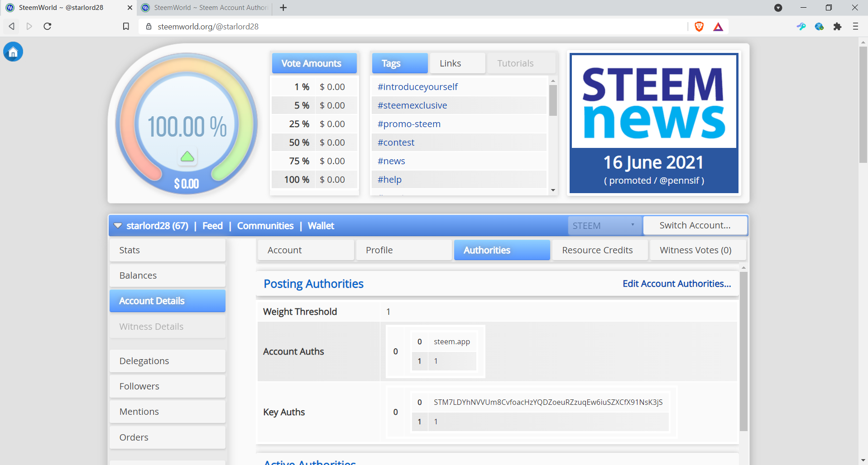Open the Profile sub-tab
This screenshot has height=465, width=868.
tap(404, 250)
